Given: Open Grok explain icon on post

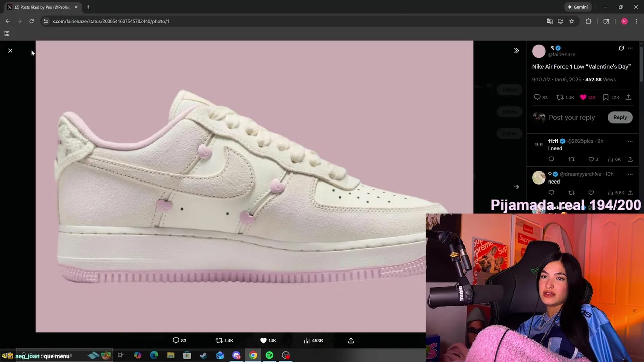Looking at the screenshot, I should (621, 48).
